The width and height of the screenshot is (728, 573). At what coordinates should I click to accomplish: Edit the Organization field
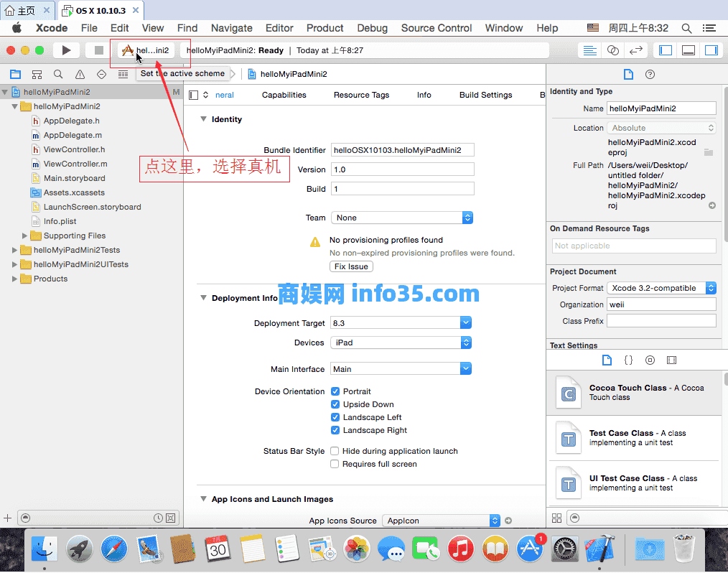[662, 304]
